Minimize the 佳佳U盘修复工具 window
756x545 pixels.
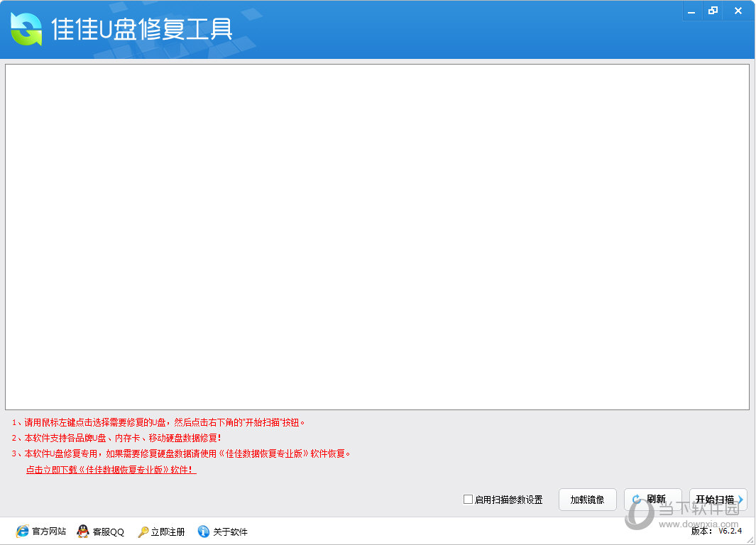click(691, 11)
